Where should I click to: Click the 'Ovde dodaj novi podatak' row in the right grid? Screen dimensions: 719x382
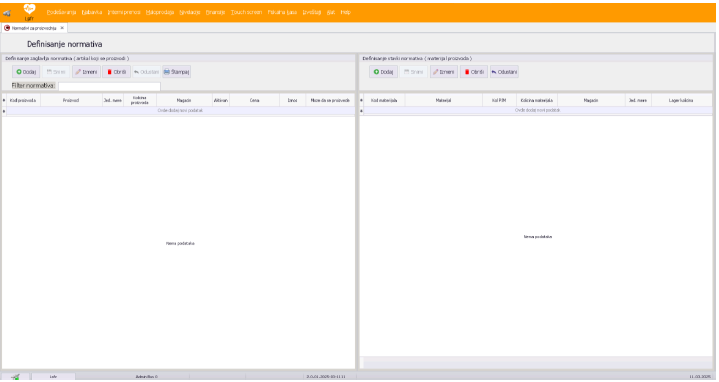[537, 111]
